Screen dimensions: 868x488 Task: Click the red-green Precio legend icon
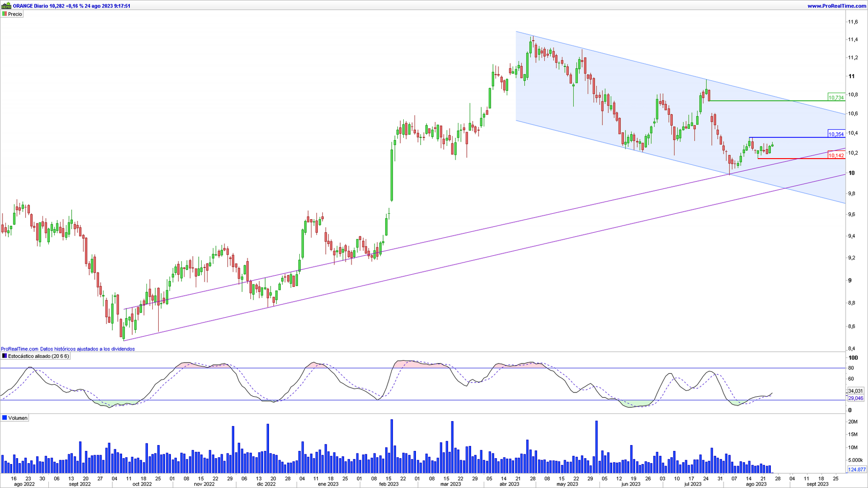[x=4, y=14]
